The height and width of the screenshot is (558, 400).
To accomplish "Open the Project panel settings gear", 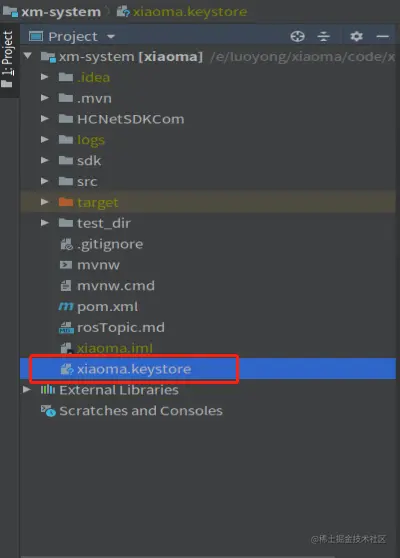I will tap(356, 36).
